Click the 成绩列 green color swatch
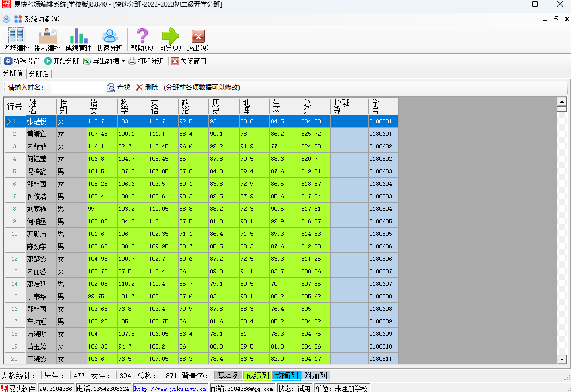Screen dimensions: 571x392 (257, 376)
